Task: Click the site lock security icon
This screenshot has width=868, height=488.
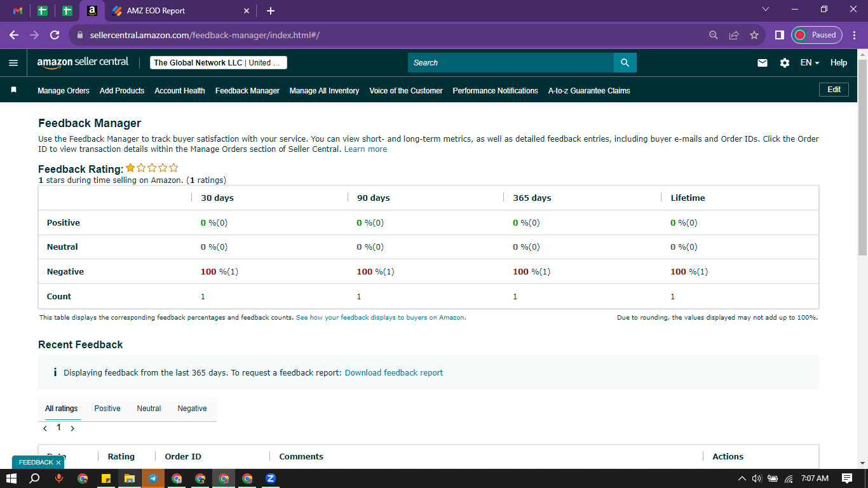Action: pos(80,35)
